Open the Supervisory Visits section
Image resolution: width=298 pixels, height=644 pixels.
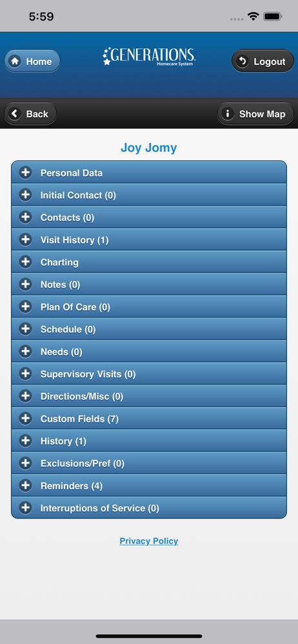click(x=149, y=374)
